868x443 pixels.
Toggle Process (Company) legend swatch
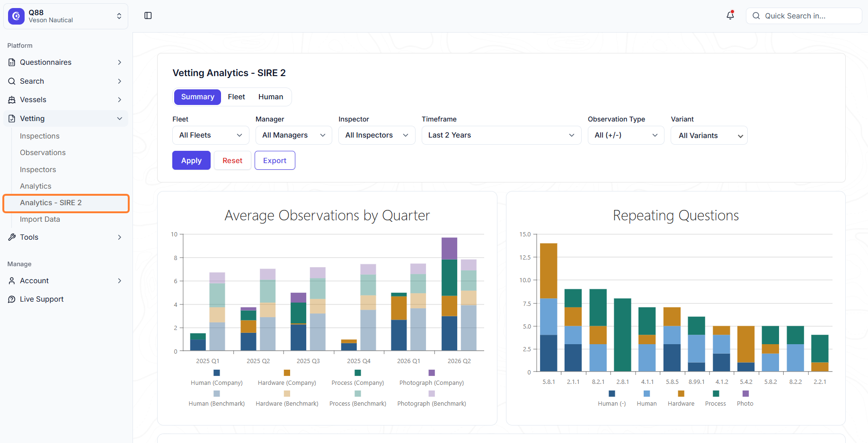pyautogui.click(x=358, y=373)
